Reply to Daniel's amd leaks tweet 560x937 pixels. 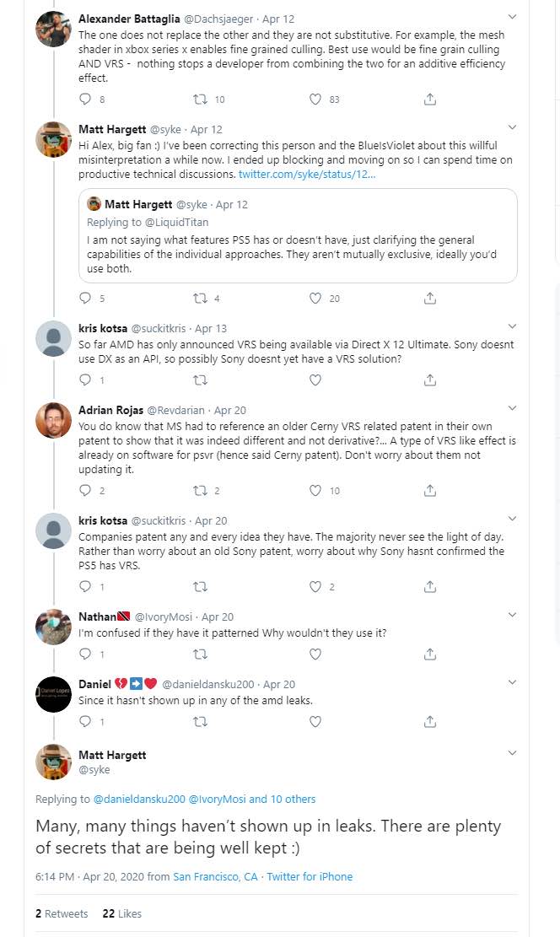84,721
